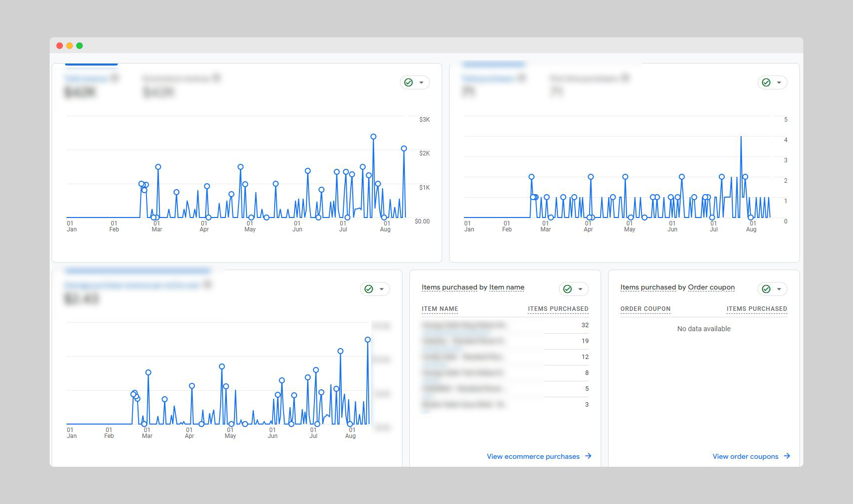Select table row with 32 items purchased

(x=505, y=325)
